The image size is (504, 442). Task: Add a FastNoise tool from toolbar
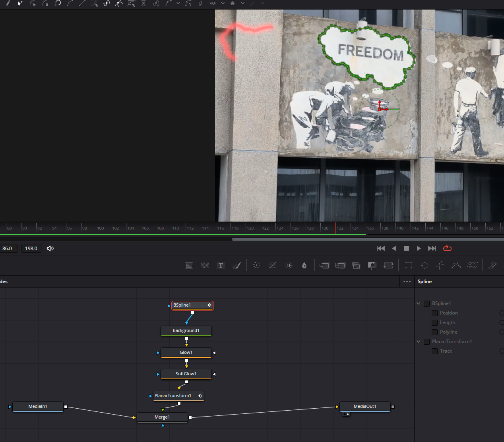205,265
